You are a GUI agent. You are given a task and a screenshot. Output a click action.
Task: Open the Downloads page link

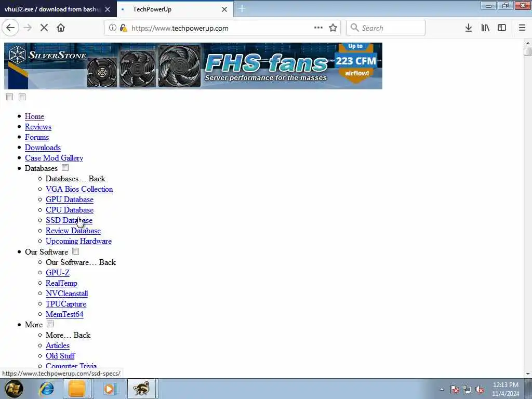tap(43, 148)
